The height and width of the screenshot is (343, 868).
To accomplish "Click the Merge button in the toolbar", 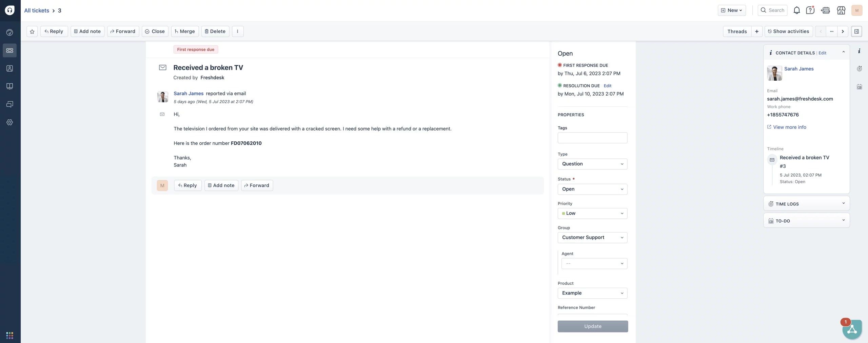I will tap(184, 31).
